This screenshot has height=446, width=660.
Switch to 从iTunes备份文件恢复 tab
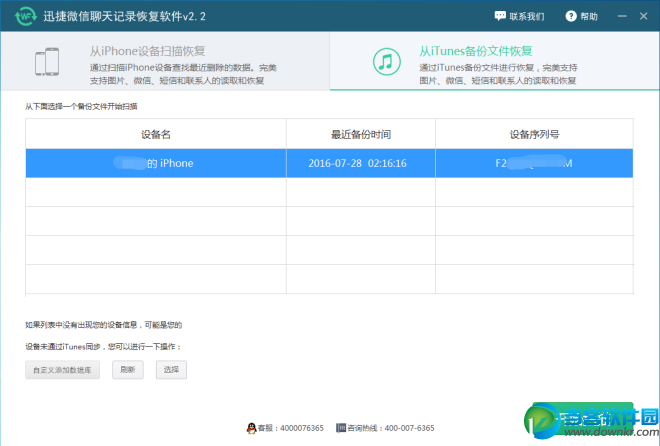click(x=495, y=61)
